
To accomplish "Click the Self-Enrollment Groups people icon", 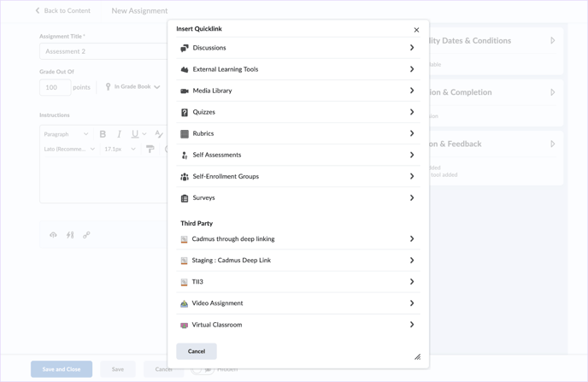I will click(185, 176).
